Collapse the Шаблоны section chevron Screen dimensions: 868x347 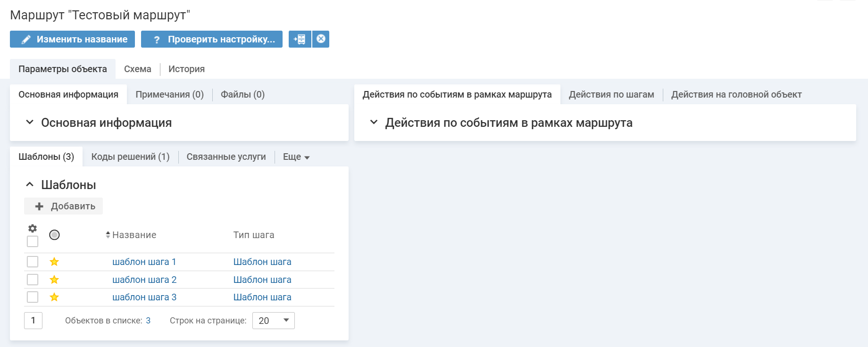click(x=30, y=184)
